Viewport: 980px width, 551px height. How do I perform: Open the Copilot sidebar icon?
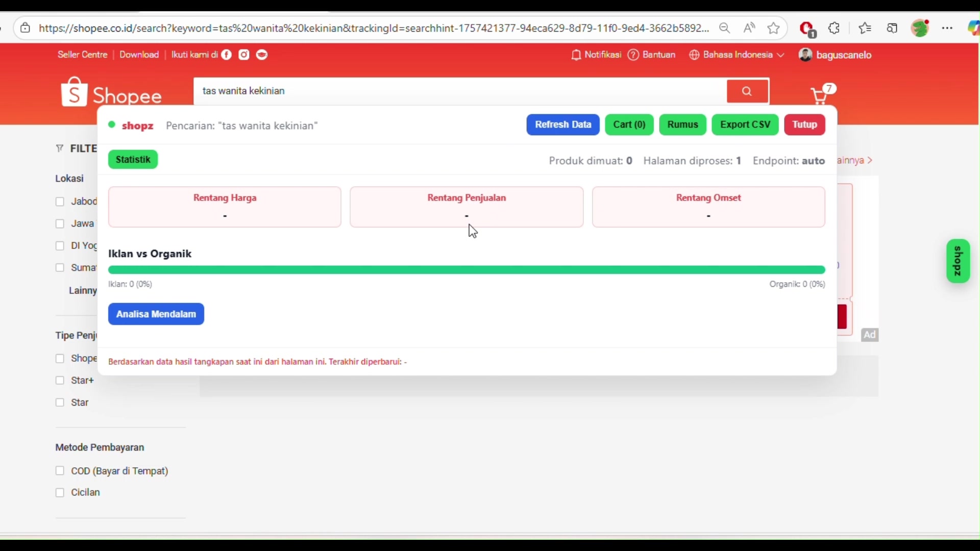(974, 28)
